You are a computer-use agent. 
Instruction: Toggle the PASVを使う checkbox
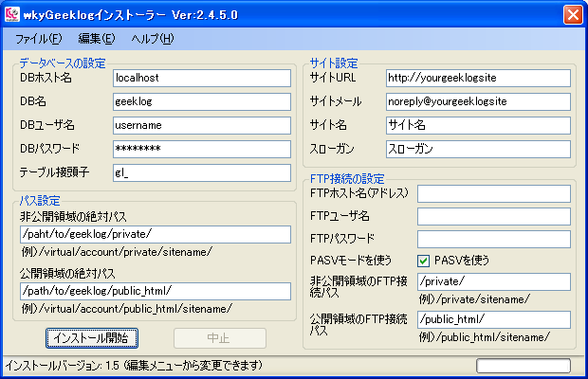[x=423, y=261]
